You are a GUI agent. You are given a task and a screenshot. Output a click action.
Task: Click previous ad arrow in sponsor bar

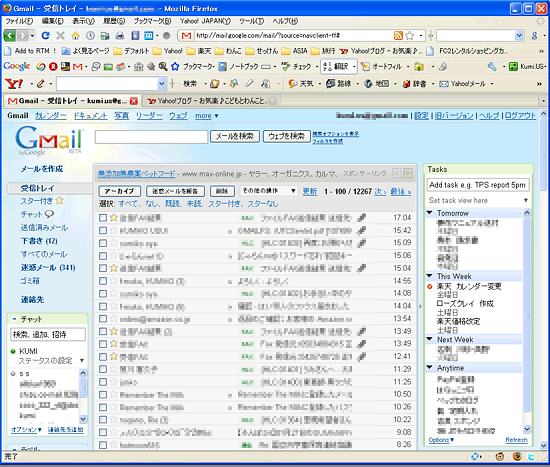pyautogui.click(x=397, y=173)
